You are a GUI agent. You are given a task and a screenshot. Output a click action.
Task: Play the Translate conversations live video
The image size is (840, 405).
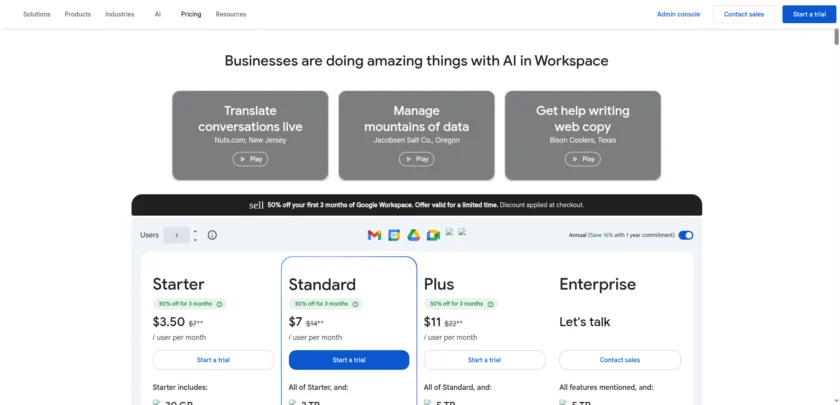(250, 159)
